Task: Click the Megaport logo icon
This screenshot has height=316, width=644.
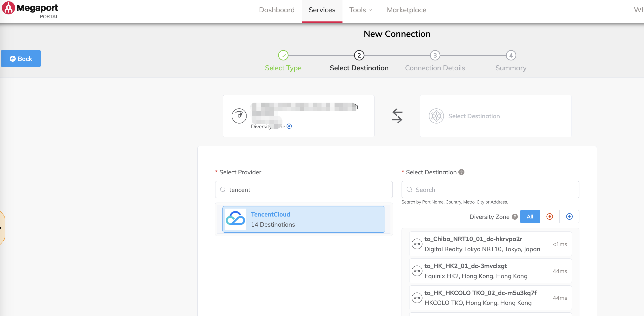Action: [x=8, y=8]
